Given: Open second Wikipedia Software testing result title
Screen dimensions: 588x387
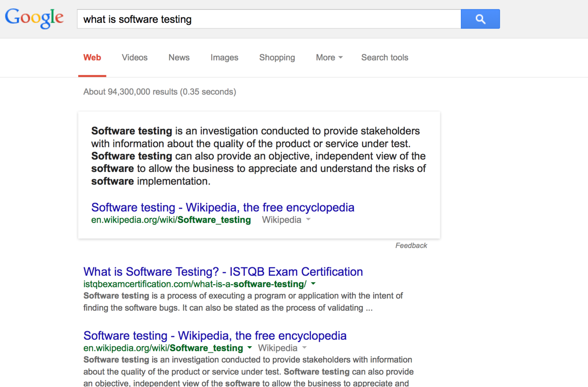Looking at the screenshot, I should 215,335.
